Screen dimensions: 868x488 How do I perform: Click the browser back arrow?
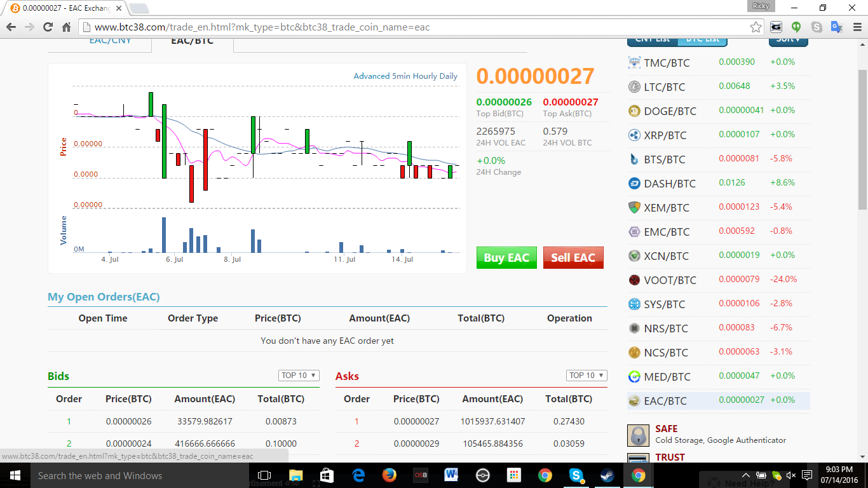[11, 27]
